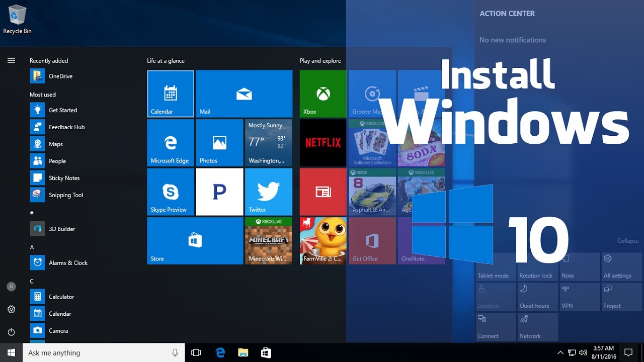Click the user account icon
The height and width of the screenshot is (362, 644).
tap(11, 287)
